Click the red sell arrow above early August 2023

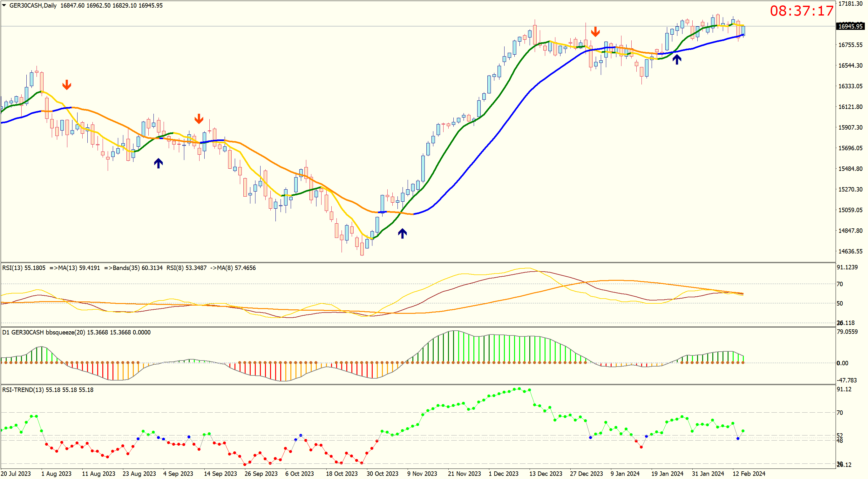coord(67,84)
